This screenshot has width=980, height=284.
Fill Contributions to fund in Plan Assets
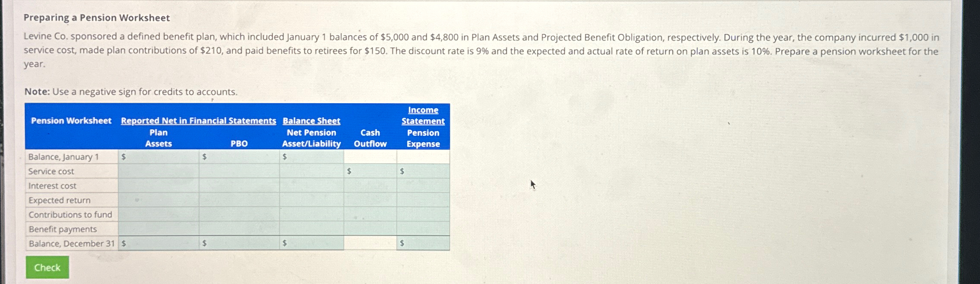157,214
